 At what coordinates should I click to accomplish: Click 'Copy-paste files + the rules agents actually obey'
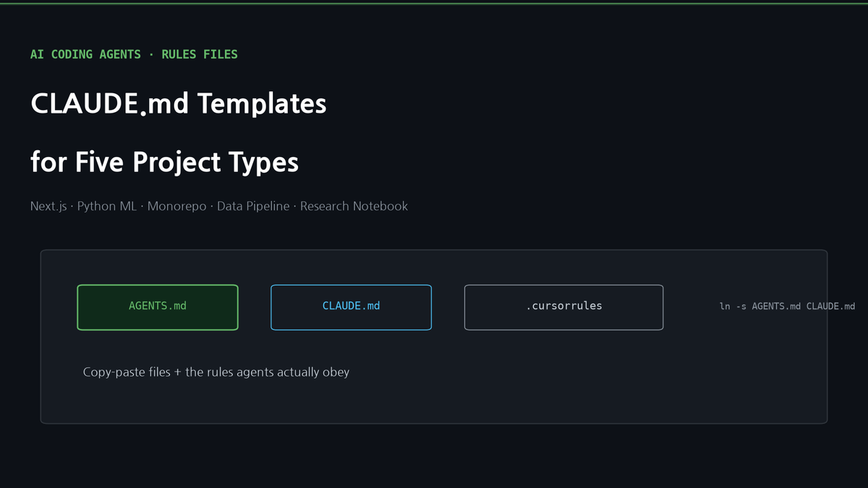pos(216,372)
